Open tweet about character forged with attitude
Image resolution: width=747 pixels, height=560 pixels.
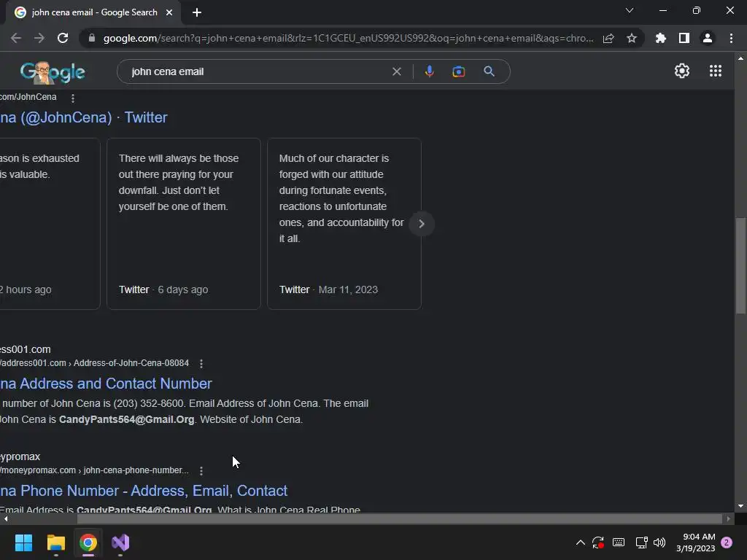pos(344,224)
